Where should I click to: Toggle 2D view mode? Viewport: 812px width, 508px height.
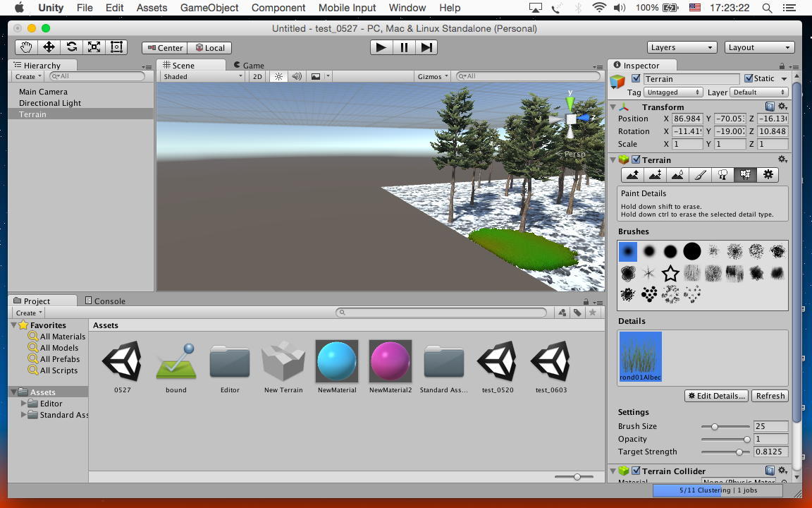(x=257, y=76)
